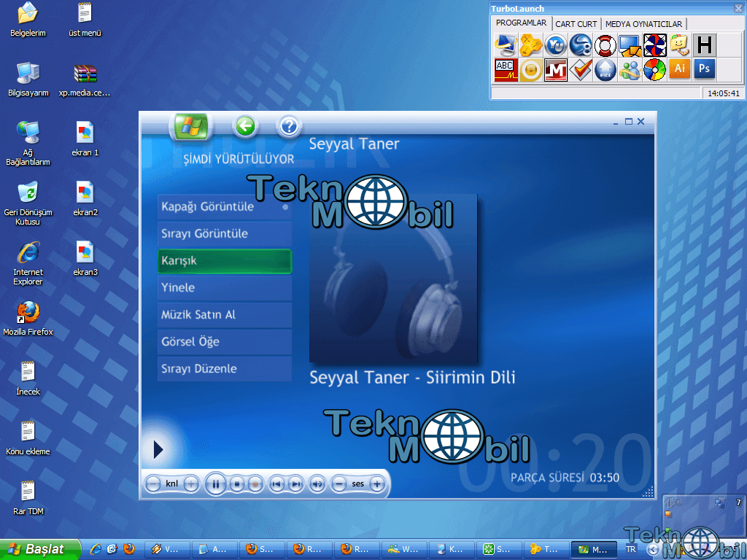Launch the red M icon
Image resolution: width=747 pixels, height=560 pixels.
click(x=555, y=70)
